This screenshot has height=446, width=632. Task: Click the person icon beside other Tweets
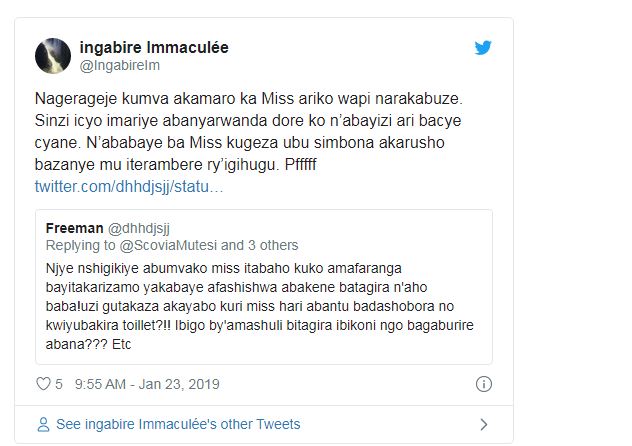coord(43,424)
